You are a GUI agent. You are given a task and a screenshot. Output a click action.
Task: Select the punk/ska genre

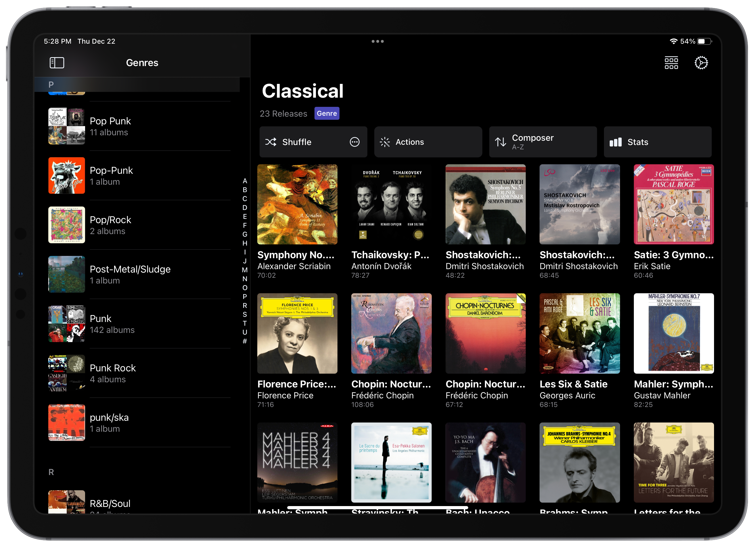pyautogui.click(x=139, y=422)
